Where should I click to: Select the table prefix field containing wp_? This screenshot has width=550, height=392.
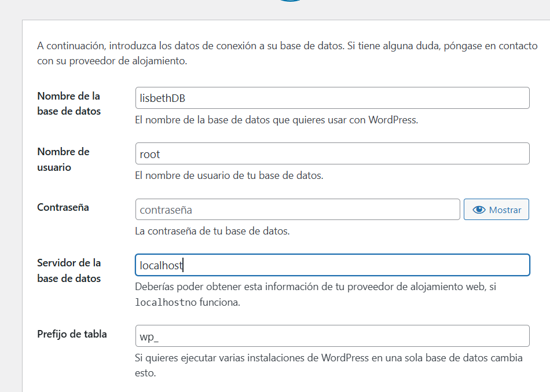(332, 336)
